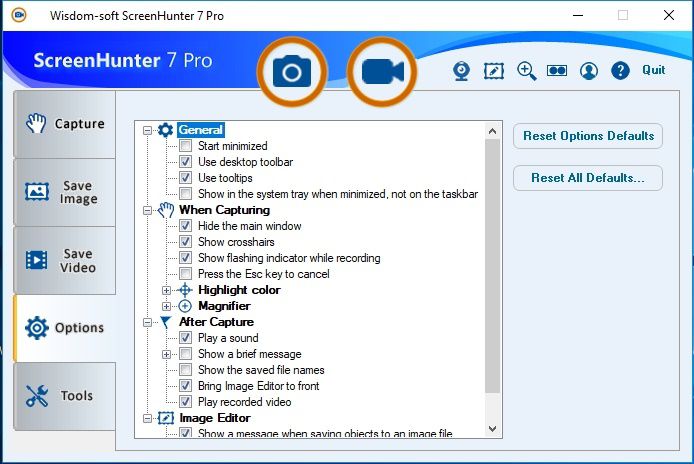Toggle Show flashing indicator while recording
This screenshot has height=464, width=694.
coord(185,258)
